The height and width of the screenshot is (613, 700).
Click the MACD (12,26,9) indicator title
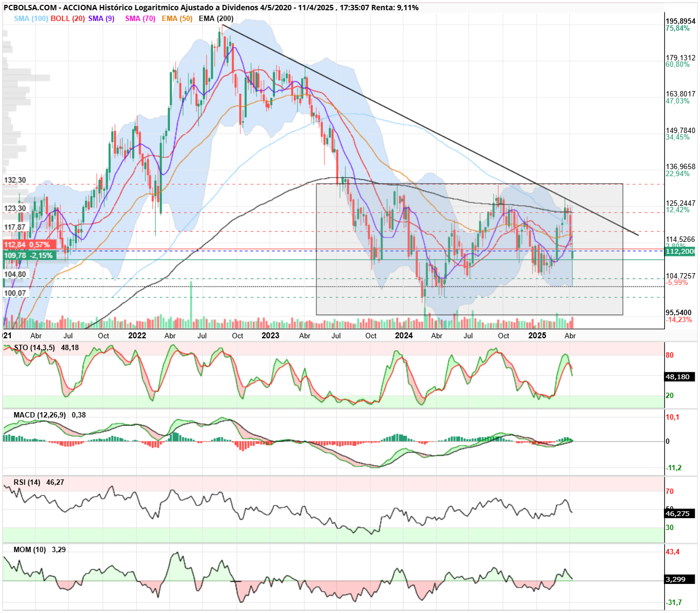click(39, 415)
